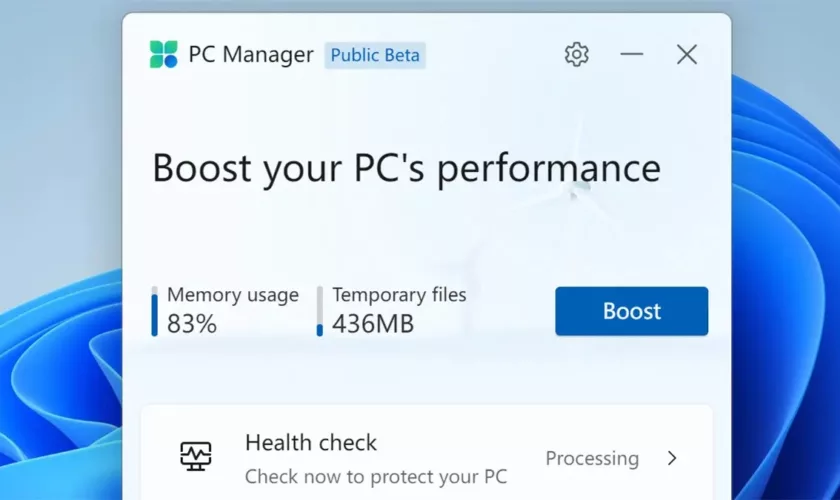The width and height of the screenshot is (840, 500).
Task: Open the Health check item
Action: point(311,442)
